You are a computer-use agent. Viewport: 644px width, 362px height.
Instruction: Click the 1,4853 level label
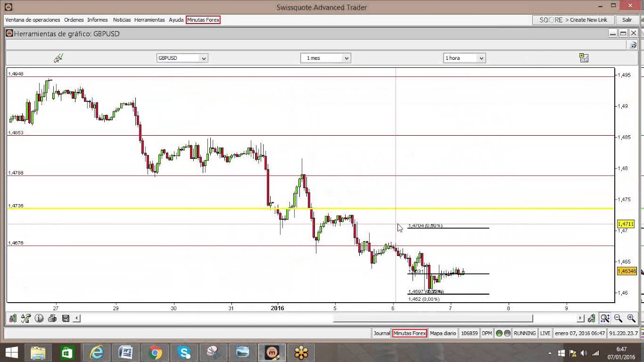click(x=16, y=133)
